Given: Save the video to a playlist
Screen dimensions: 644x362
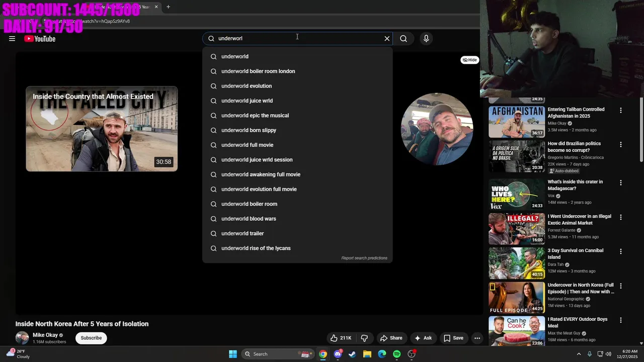Looking at the screenshot, I should [453, 338].
